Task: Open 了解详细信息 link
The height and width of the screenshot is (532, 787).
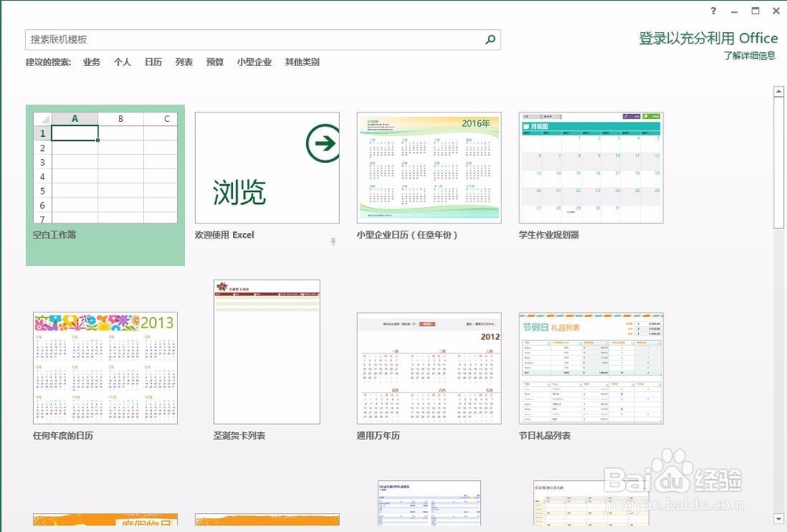Action: click(750, 55)
